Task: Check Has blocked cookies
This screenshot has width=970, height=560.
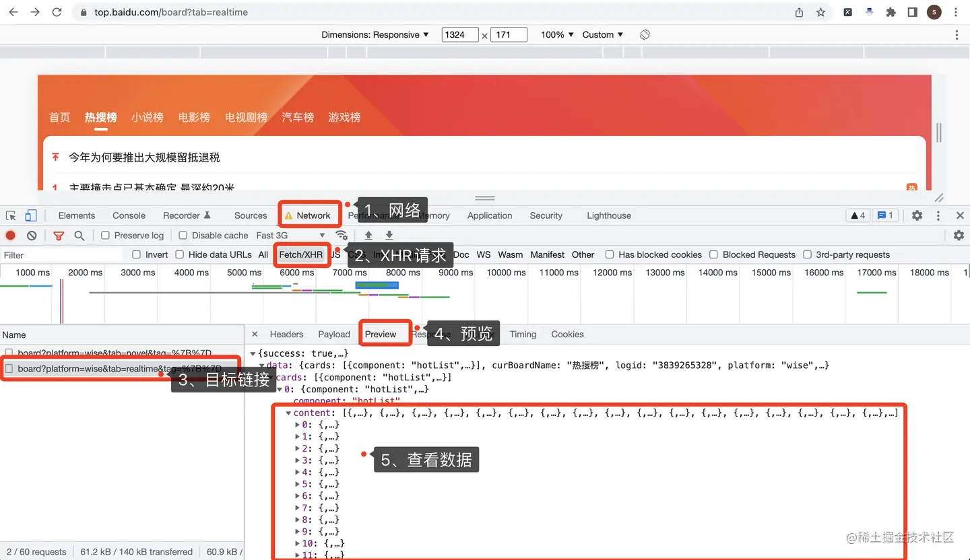Action: (610, 254)
